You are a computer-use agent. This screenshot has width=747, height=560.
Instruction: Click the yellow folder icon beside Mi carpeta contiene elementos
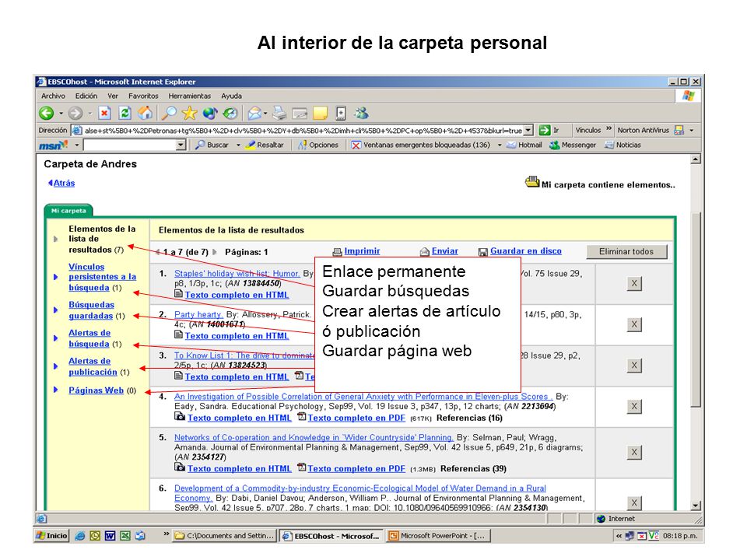pyautogui.click(x=532, y=182)
